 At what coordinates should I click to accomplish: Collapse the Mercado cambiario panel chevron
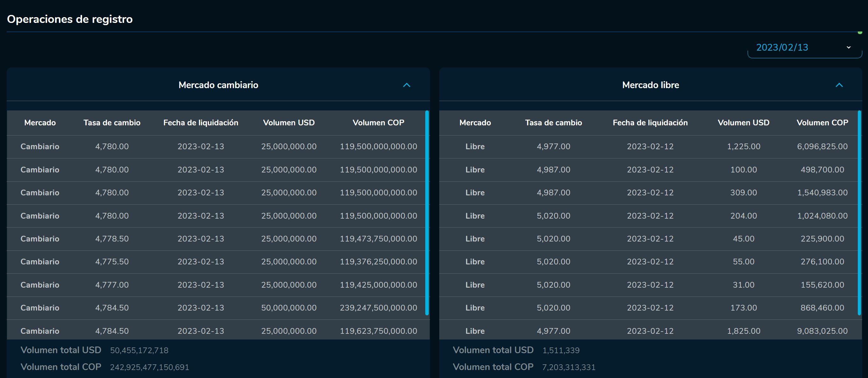407,85
